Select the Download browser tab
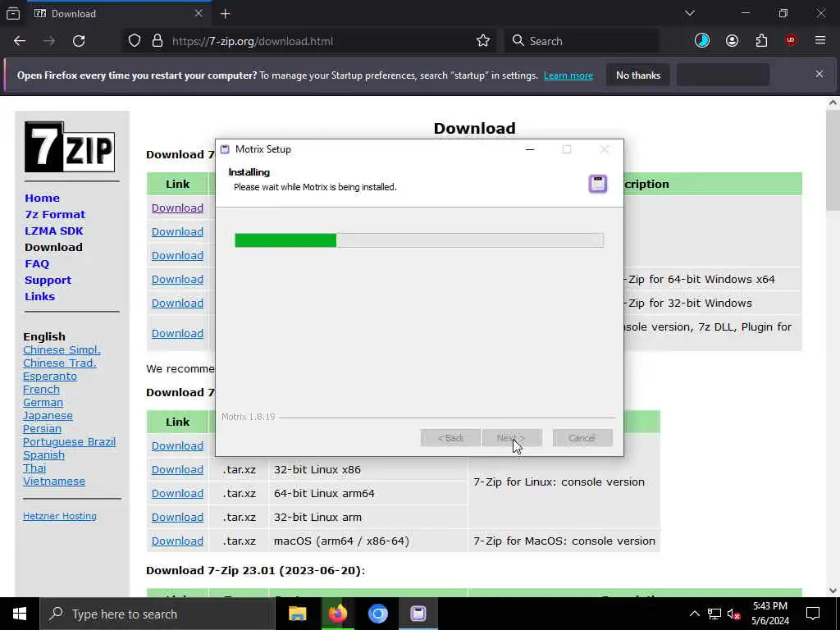840x630 pixels. pos(118,14)
